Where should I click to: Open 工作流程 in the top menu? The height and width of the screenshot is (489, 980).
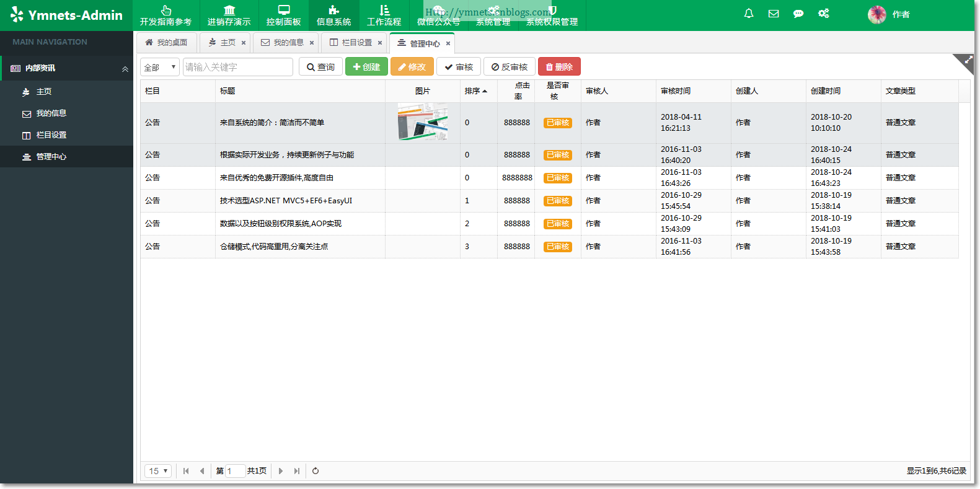pos(384,15)
